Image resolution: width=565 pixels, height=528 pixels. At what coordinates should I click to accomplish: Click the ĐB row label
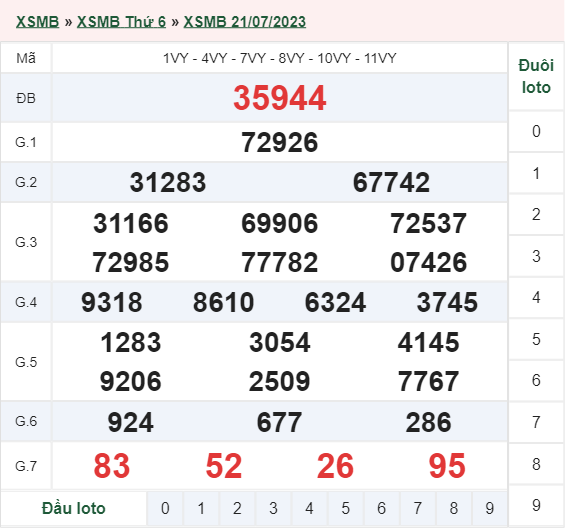26,98
